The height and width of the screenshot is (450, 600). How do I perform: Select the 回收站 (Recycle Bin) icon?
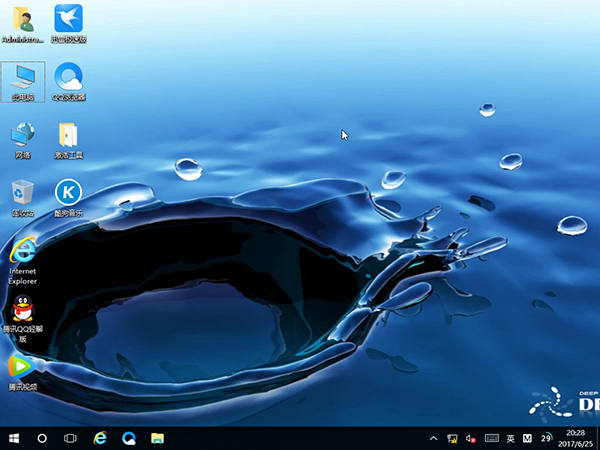click(22, 194)
